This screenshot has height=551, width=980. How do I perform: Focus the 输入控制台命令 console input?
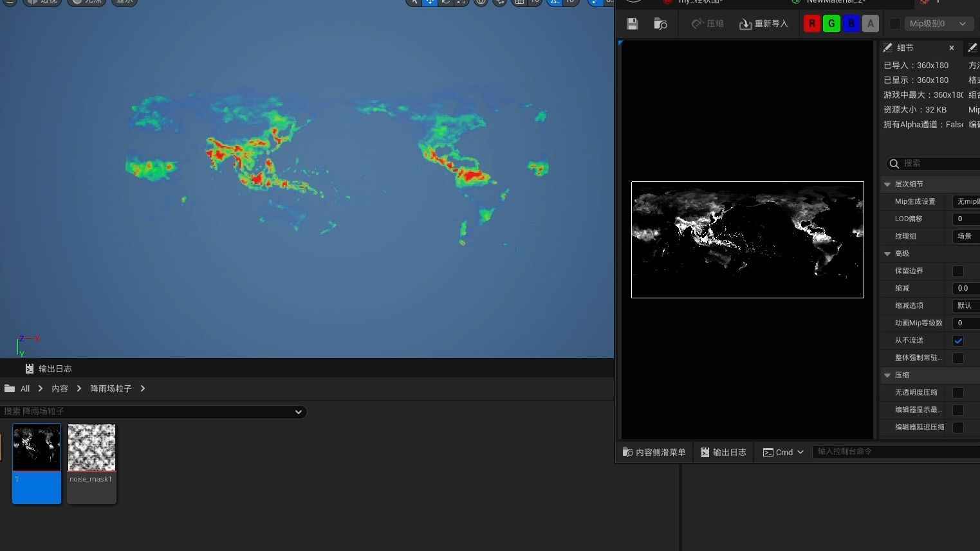(896, 452)
